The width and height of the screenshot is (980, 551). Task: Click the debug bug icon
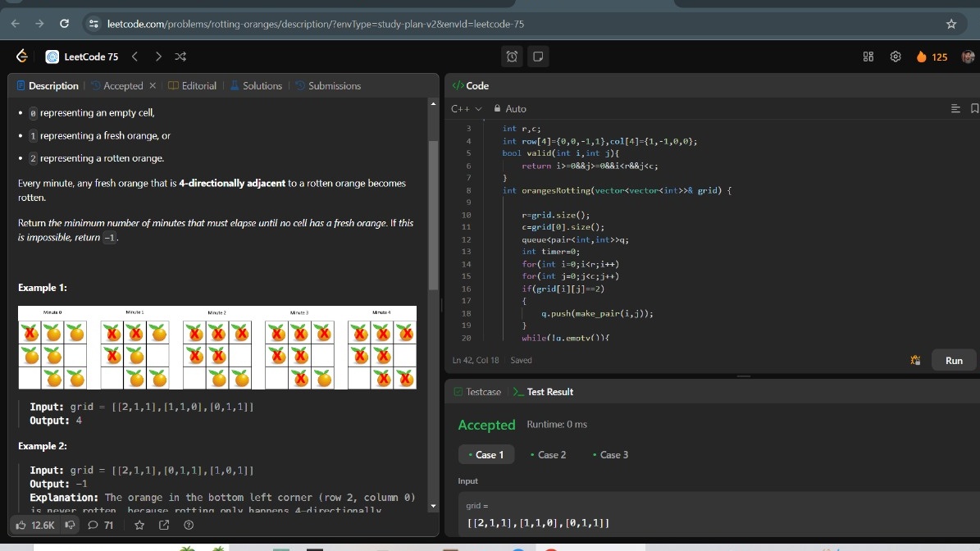point(916,361)
